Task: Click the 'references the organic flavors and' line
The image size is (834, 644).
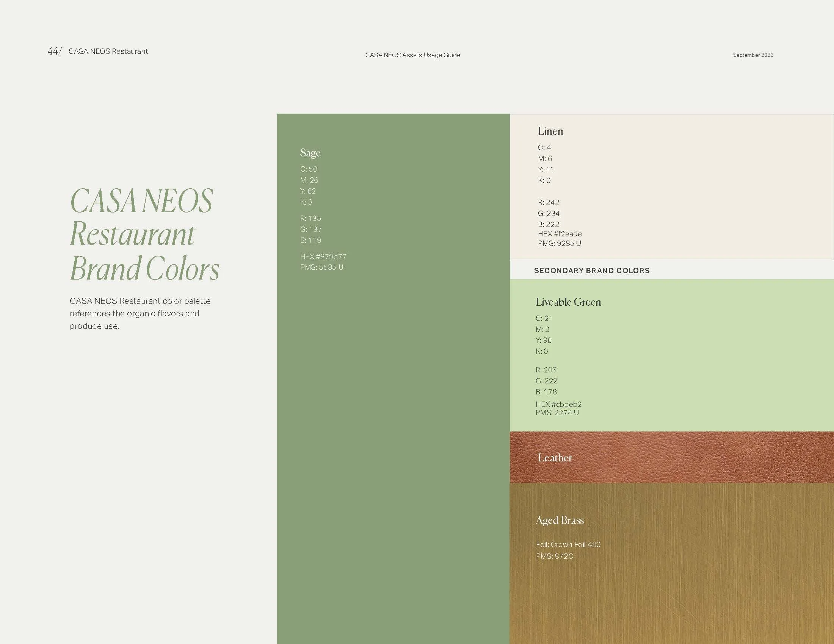Action: [x=135, y=313]
